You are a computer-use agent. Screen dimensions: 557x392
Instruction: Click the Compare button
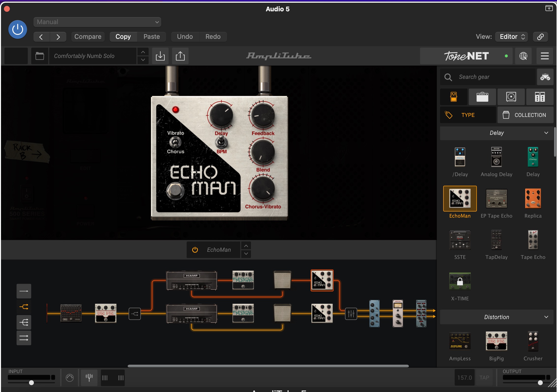tap(88, 37)
